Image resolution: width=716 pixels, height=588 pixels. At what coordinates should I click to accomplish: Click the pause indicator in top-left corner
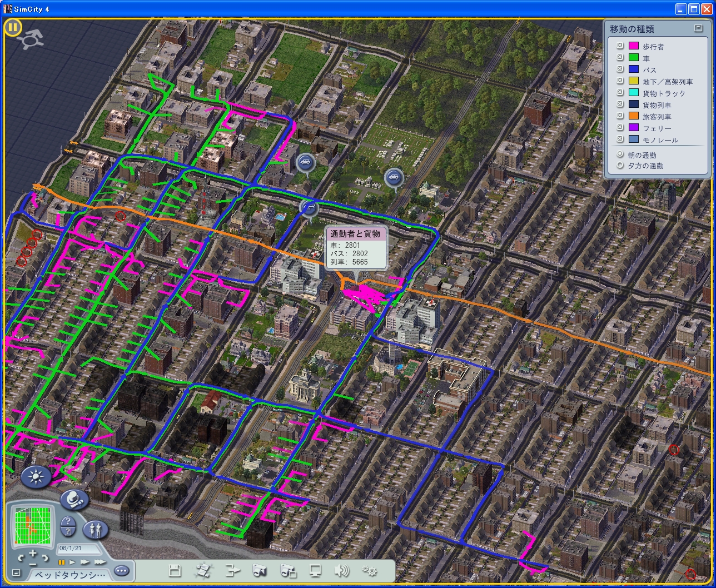(x=13, y=28)
